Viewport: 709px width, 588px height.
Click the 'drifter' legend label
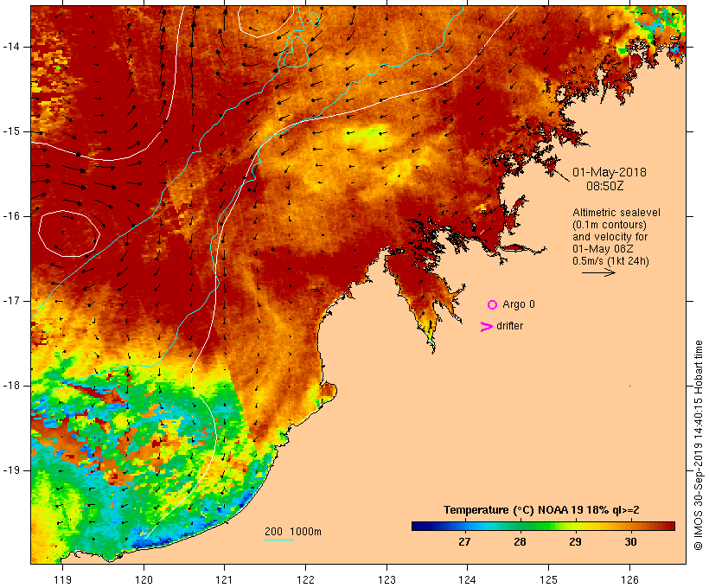point(509,326)
